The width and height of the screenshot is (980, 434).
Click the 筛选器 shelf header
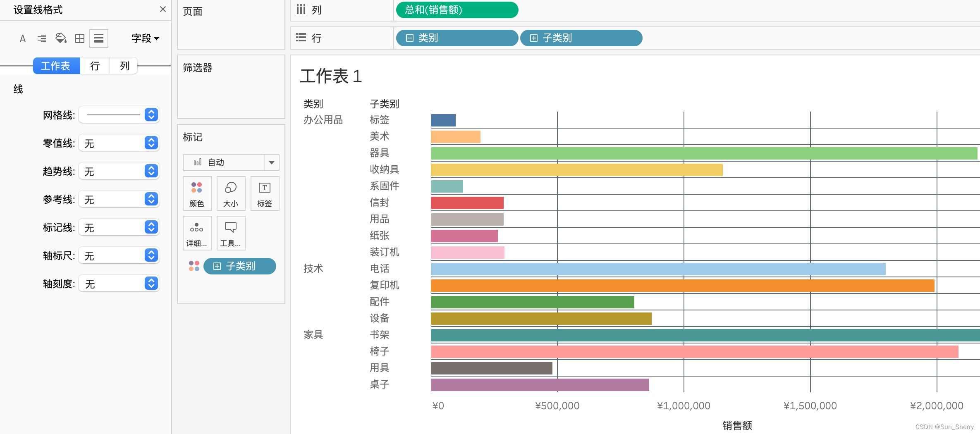coord(198,67)
